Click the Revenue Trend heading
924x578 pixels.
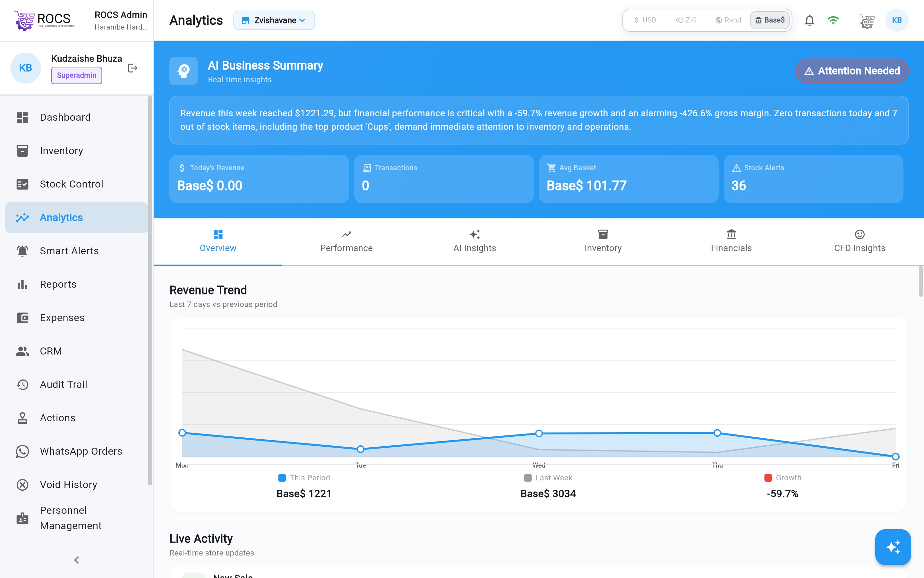208,290
